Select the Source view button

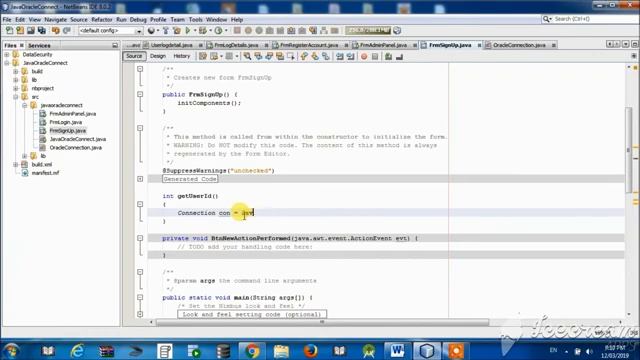coord(134,56)
